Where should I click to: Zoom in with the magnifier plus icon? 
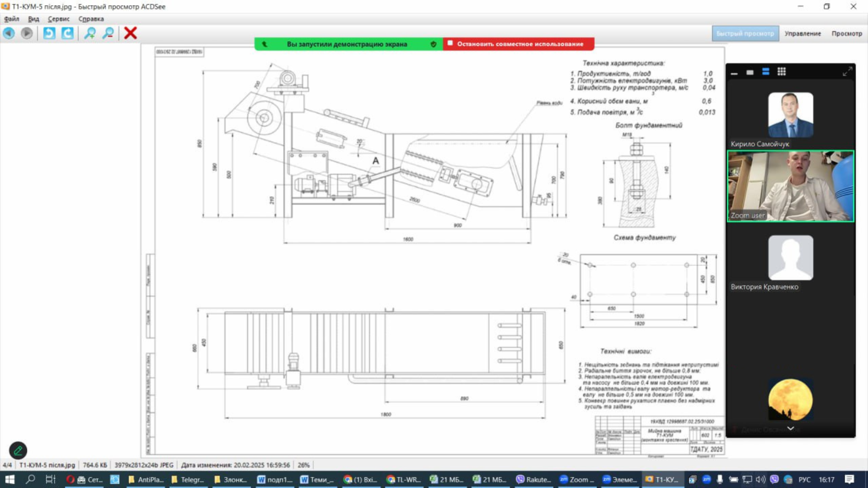90,33
